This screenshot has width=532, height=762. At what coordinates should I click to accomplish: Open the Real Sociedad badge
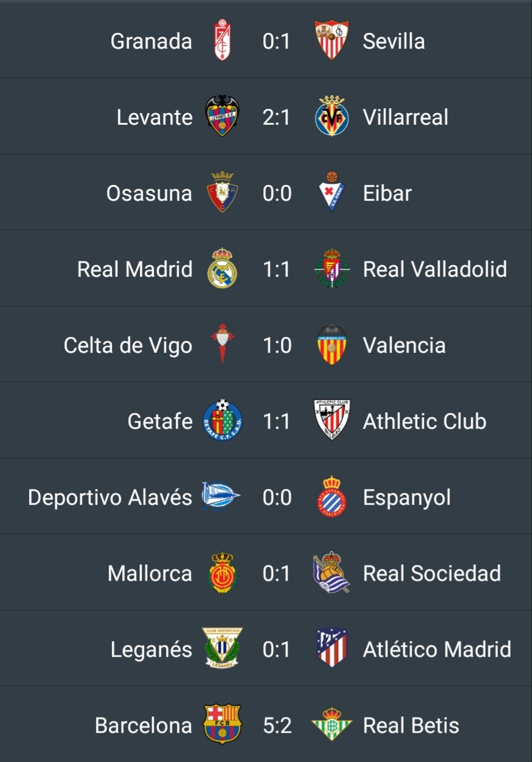click(x=332, y=573)
